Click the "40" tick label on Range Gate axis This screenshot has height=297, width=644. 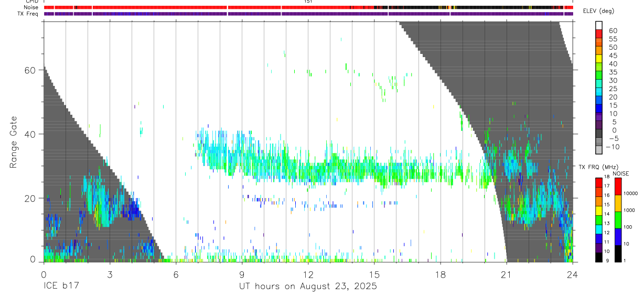29,134
